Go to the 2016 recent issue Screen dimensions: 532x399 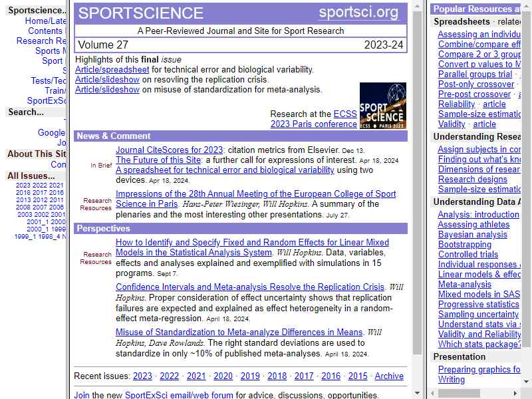(x=331, y=376)
